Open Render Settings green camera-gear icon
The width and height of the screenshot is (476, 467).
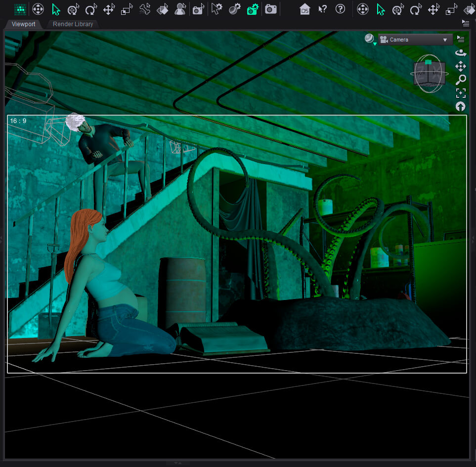253,9
